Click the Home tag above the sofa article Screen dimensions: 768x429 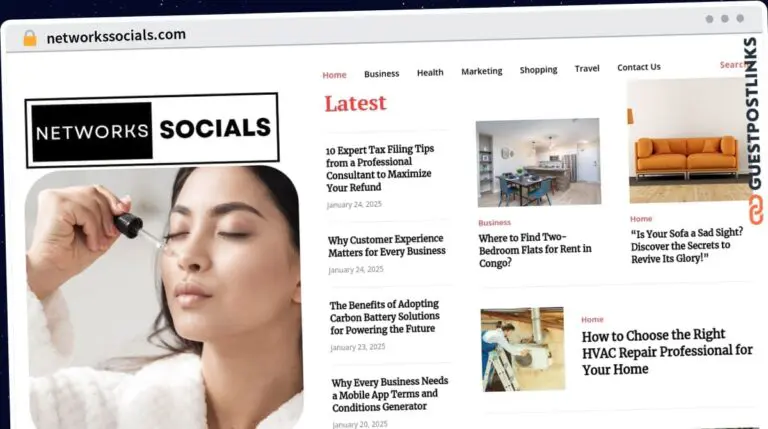[x=641, y=219]
